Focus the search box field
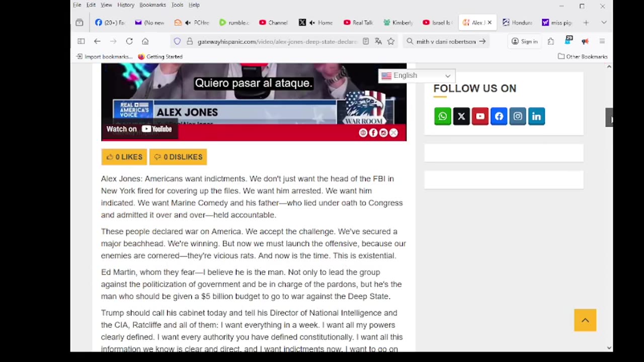The width and height of the screenshot is (644, 362). [445, 41]
